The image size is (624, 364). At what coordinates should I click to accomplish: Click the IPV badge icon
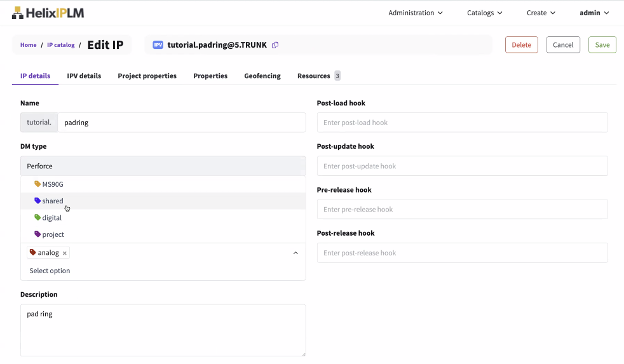pyautogui.click(x=158, y=45)
